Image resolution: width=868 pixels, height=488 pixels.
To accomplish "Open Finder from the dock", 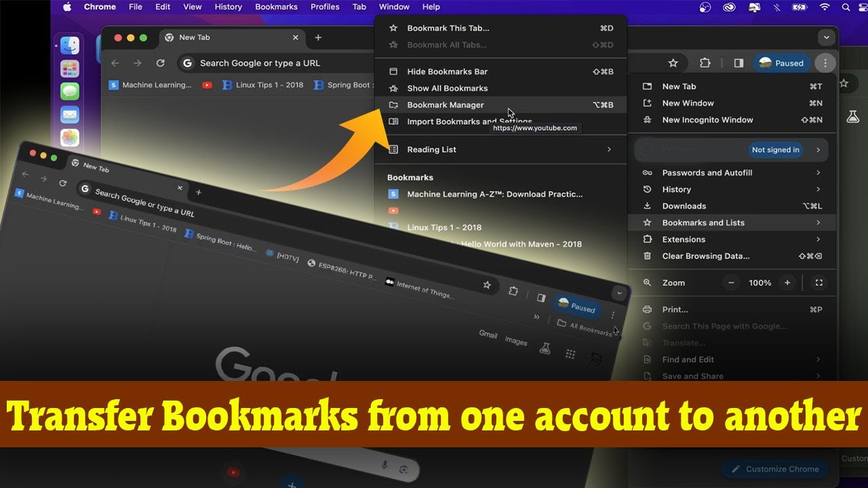I will tap(69, 45).
